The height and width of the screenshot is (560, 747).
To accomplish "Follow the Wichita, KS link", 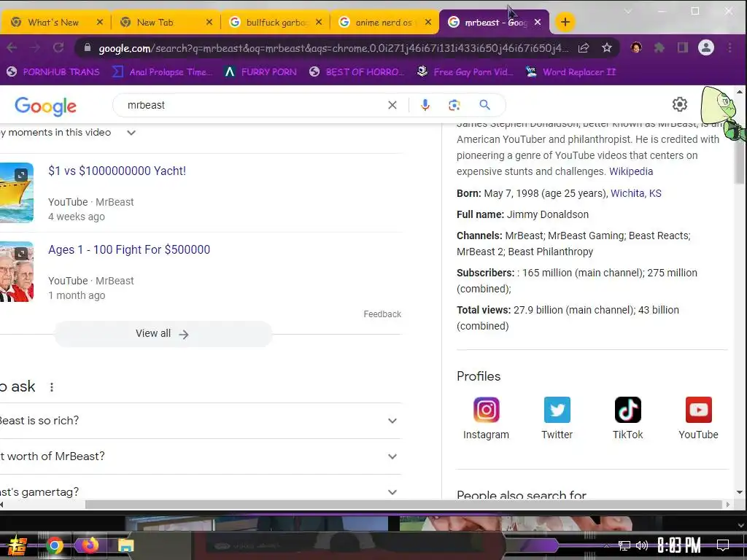I will (636, 193).
